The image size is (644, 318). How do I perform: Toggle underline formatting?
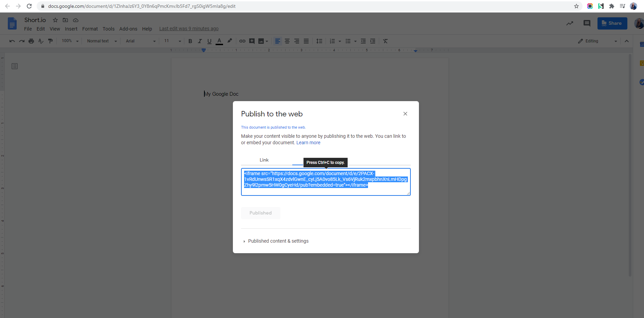click(x=209, y=41)
